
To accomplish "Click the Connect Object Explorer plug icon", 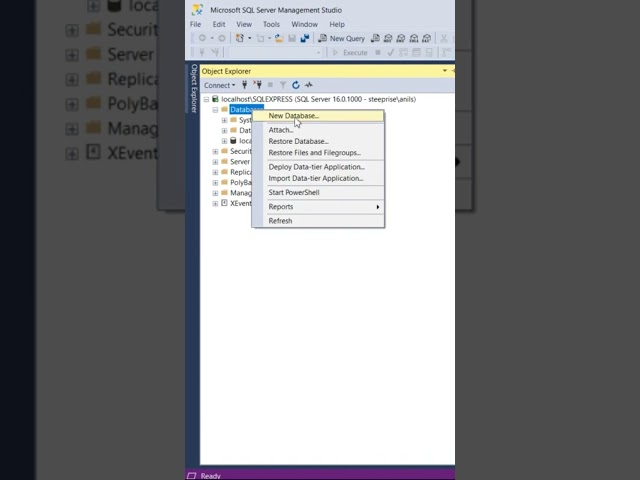I will point(244,85).
